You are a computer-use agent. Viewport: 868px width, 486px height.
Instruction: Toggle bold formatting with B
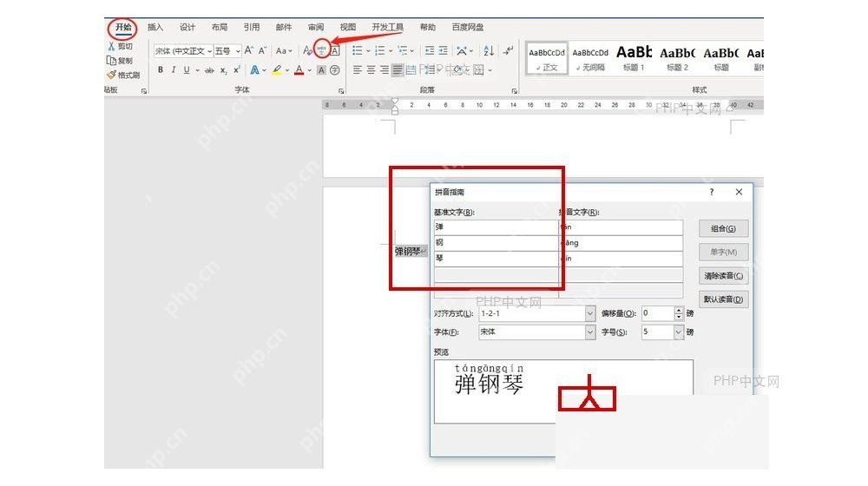(x=161, y=69)
